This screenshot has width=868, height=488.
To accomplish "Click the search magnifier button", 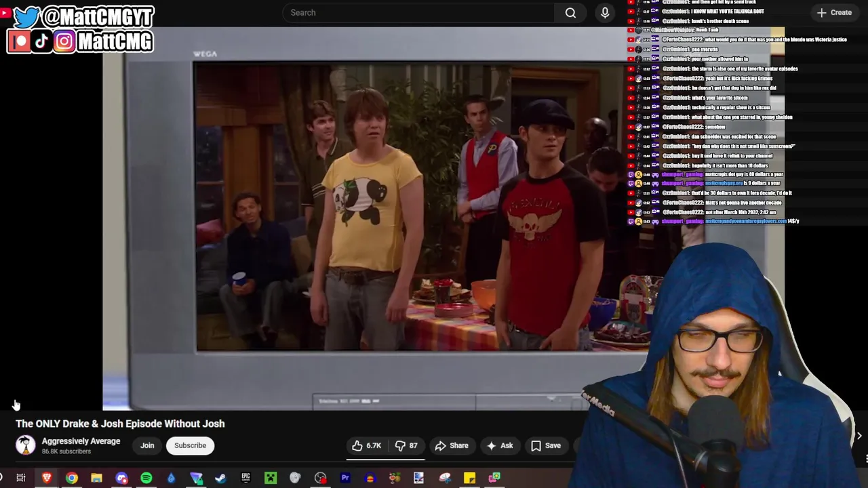I will pyautogui.click(x=570, y=12).
